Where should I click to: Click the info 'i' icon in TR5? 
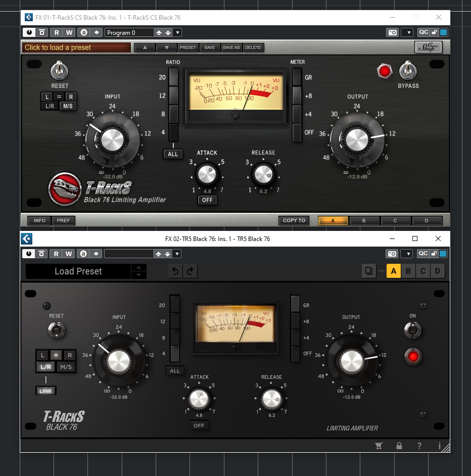pyautogui.click(x=439, y=446)
